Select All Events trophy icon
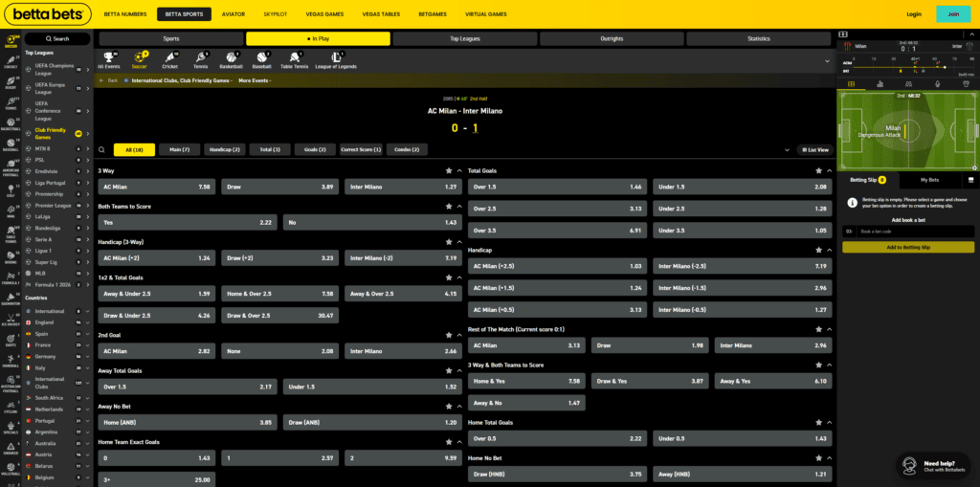The width and height of the screenshot is (980, 487). pos(108,59)
